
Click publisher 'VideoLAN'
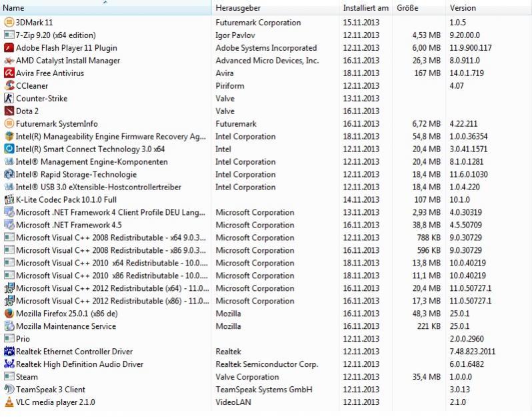pyautogui.click(x=233, y=402)
